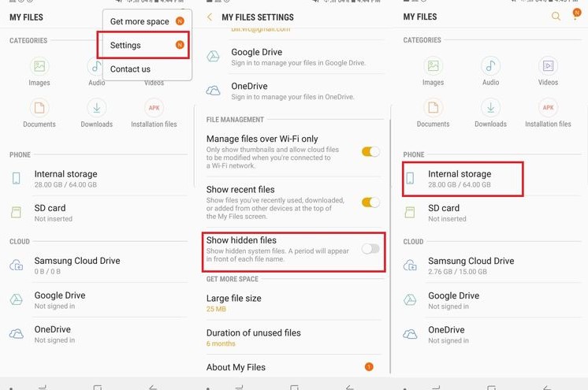Open Installation files on screen with search icon
The width and height of the screenshot is (588, 390).
[x=548, y=113]
